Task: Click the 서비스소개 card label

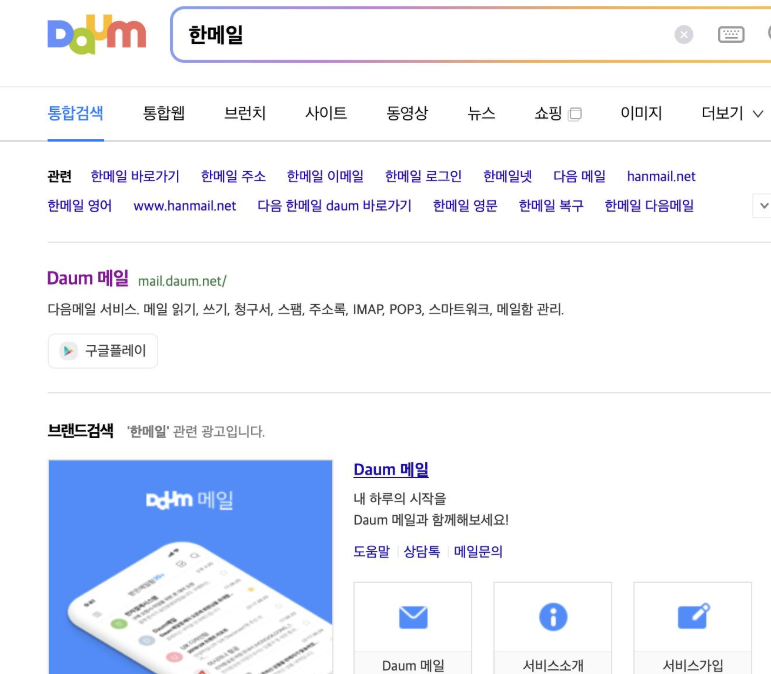Action: pyautogui.click(x=553, y=666)
